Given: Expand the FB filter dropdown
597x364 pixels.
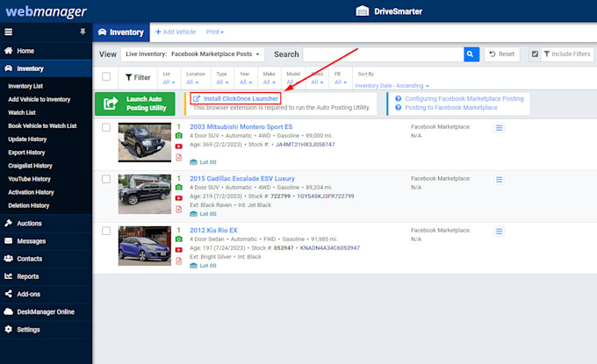Looking at the screenshot, I should [x=341, y=82].
